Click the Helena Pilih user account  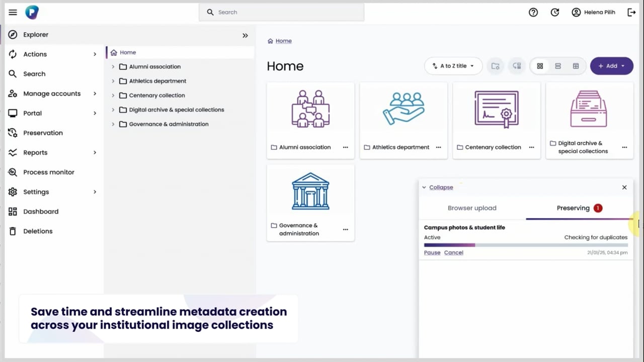[593, 12]
